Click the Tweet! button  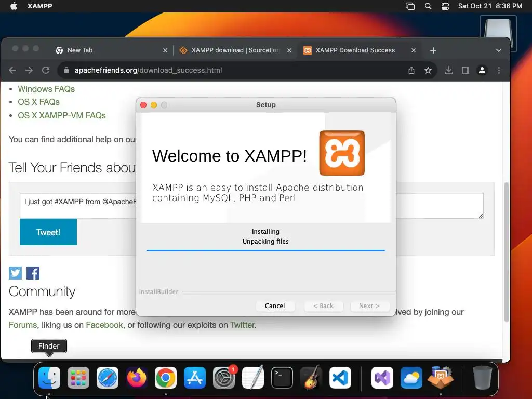point(48,232)
